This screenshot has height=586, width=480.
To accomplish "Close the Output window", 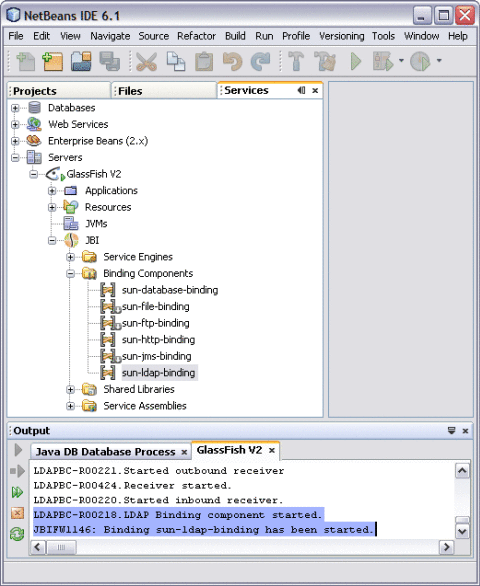I will pyautogui.click(x=465, y=431).
